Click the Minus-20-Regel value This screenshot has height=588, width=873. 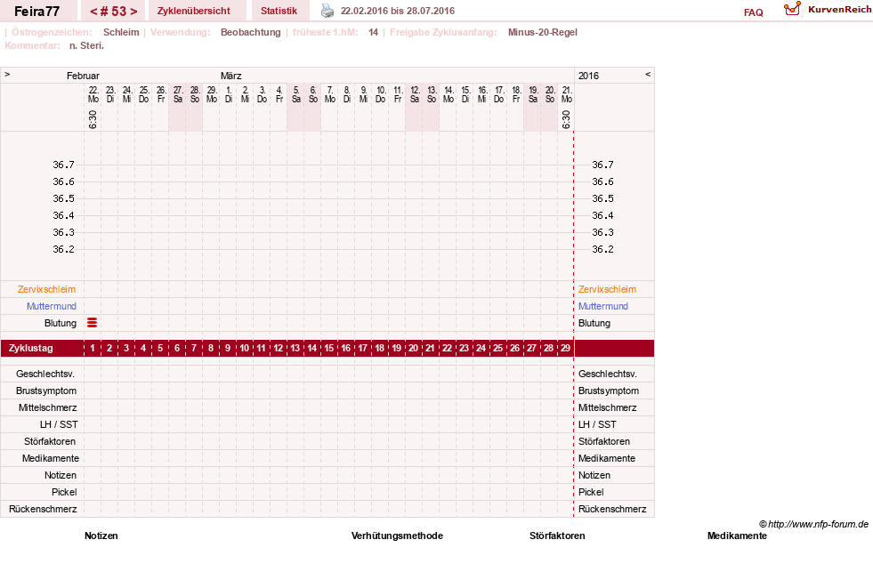[542, 32]
